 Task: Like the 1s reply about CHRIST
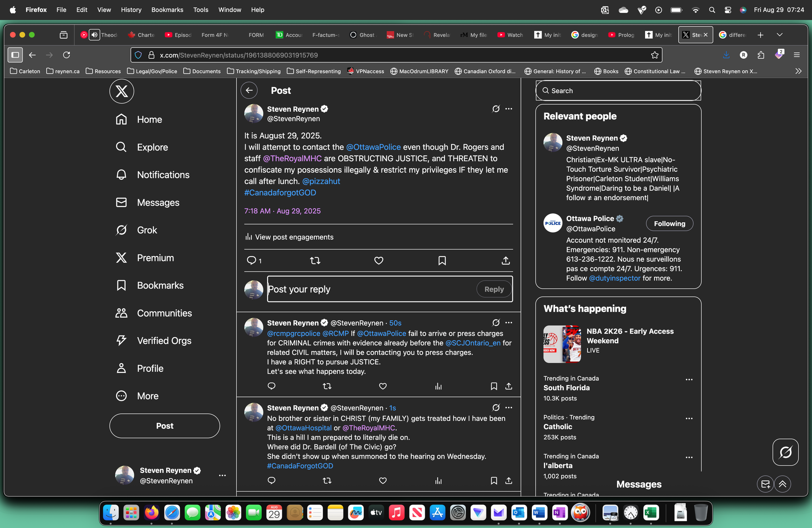coord(383,481)
